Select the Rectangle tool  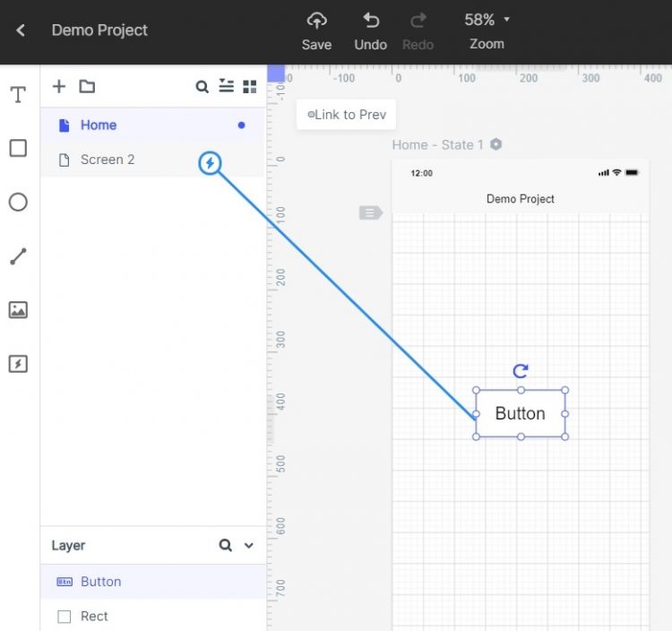18,148
